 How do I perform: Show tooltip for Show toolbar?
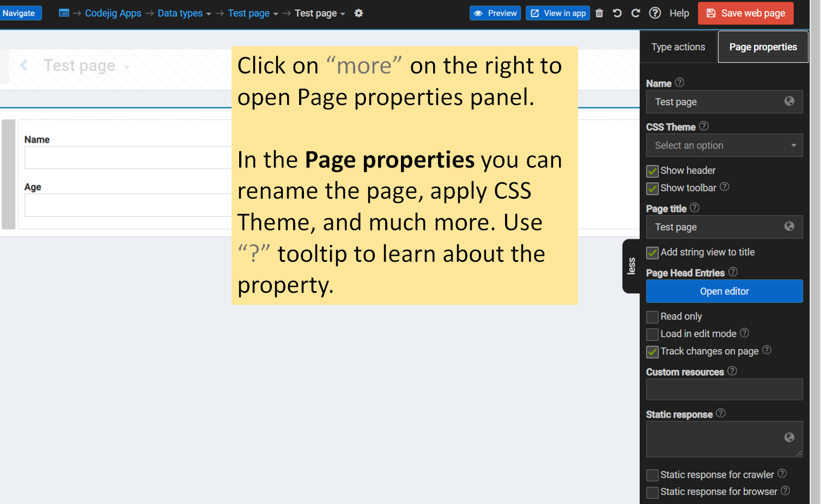pos(724,187)
